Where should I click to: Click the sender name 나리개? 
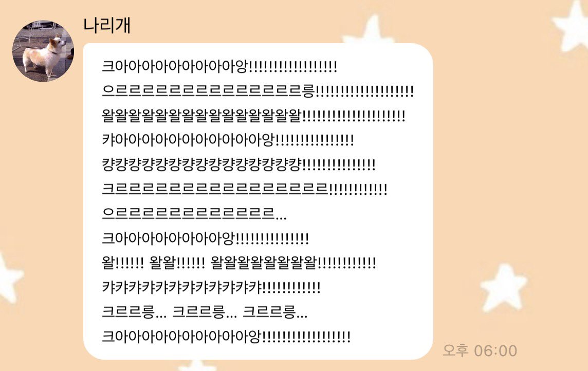coord(106,25)
